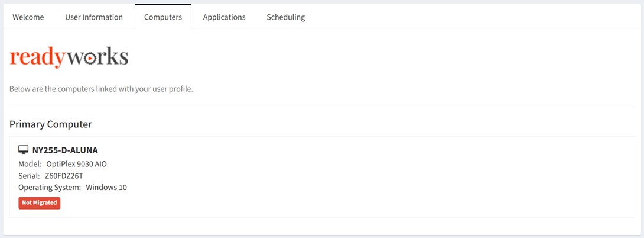Image resolution: width=644 pixels, height=238 pixels.
Task: Select the computer name NY255-D-ALUNA
Action: click(65, 150)
